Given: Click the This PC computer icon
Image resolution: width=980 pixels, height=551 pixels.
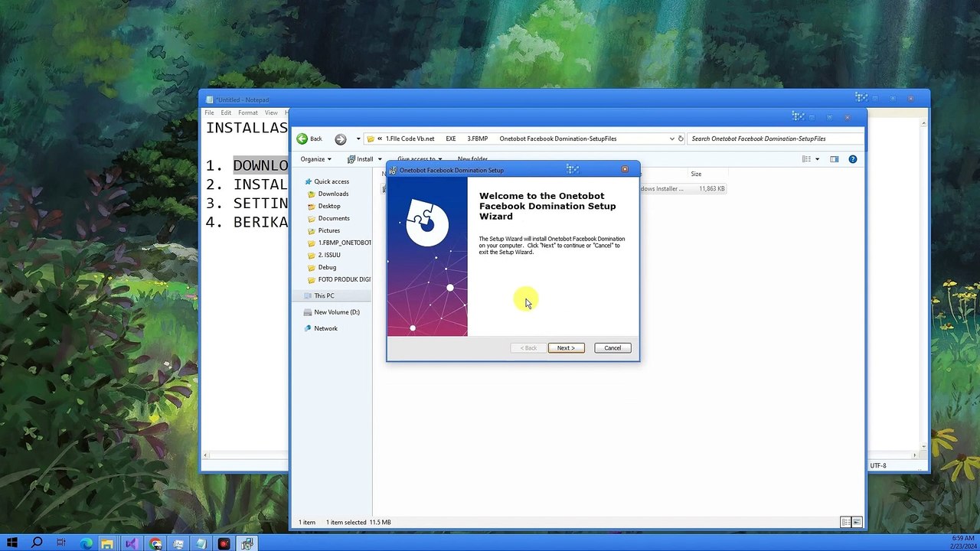Looking at the screenshot, I should coord(308,295).
